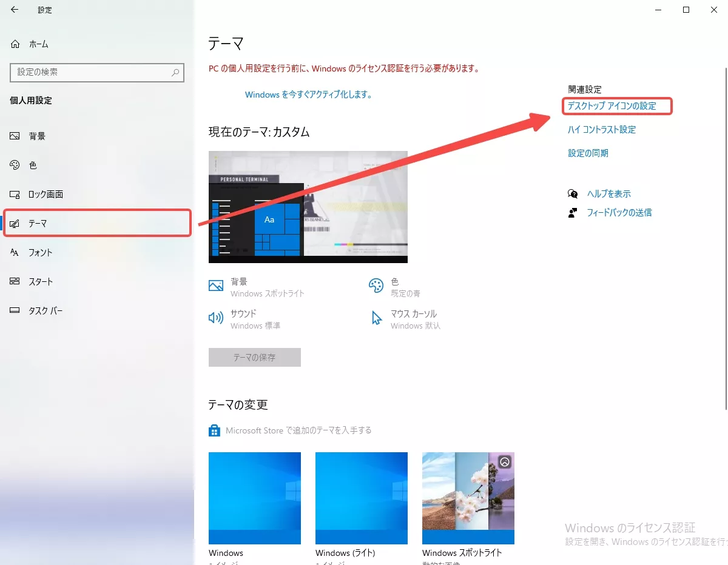Viewport: 728px width, 565px height.
Task: Click the 設定の検索 search field
Action: click(x=97, y=72)
